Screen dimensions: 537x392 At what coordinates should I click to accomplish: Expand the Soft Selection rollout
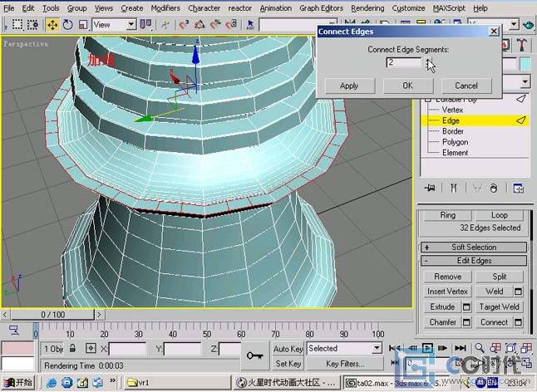tap(474, 247)
